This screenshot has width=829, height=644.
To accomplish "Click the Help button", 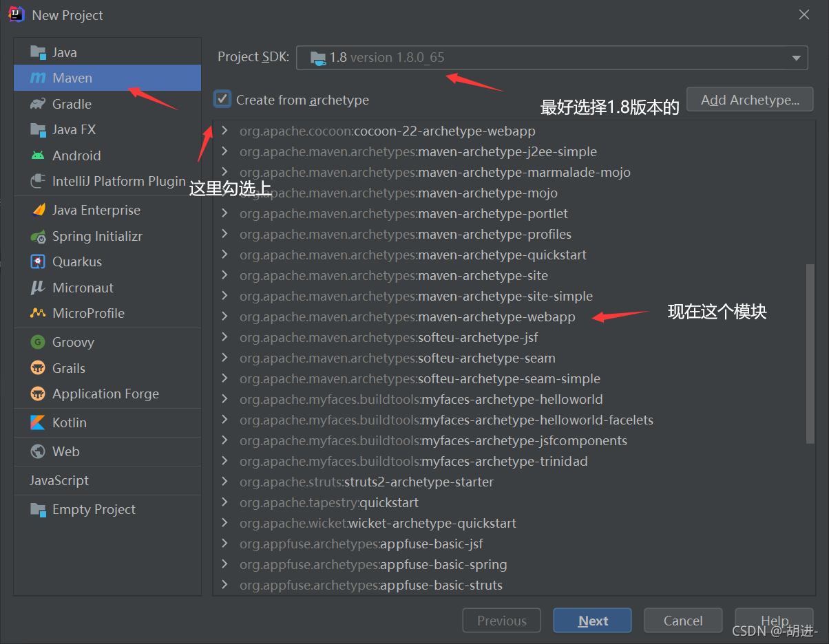I will pos(774,621).
